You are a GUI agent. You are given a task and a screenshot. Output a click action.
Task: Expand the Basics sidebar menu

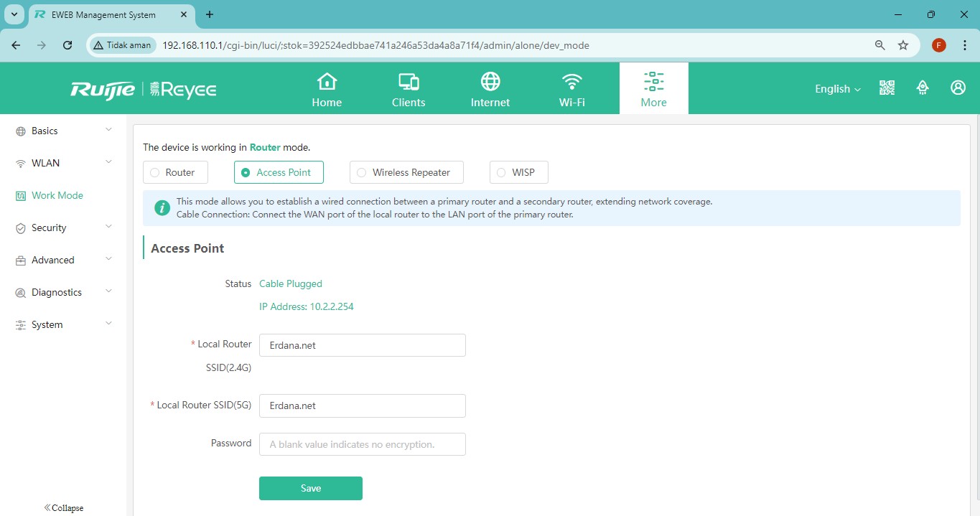click(63, 131)
